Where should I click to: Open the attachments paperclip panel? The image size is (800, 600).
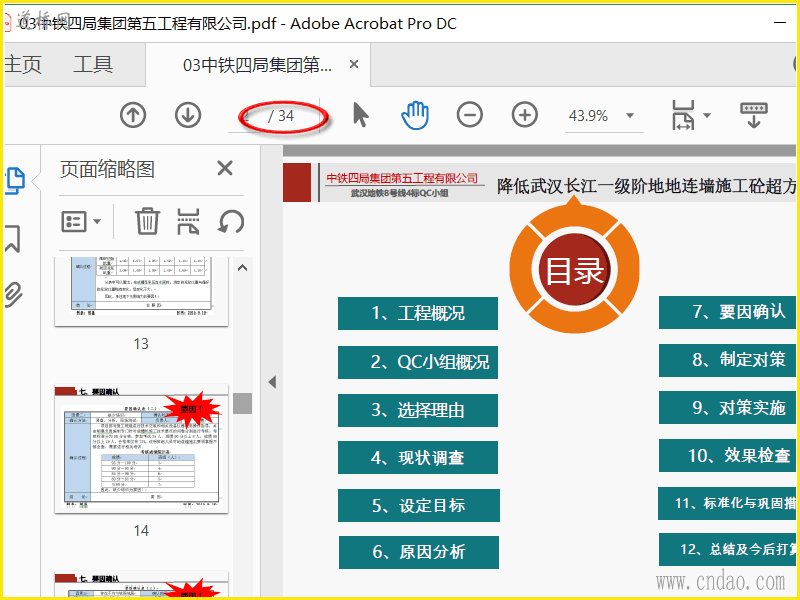tap(14, 294)
